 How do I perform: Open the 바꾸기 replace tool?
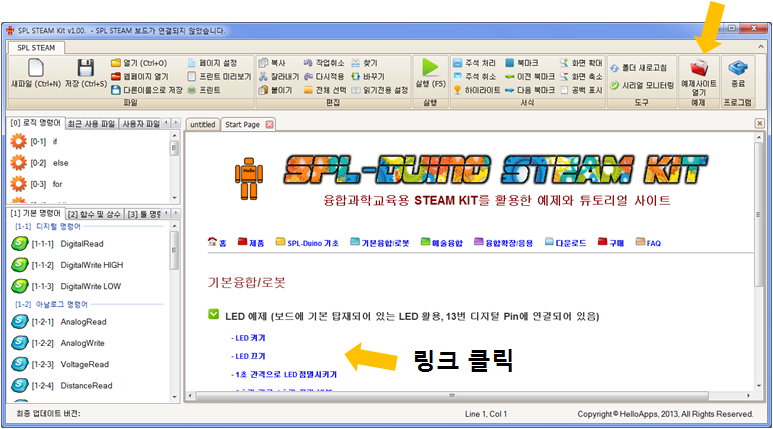tap(368, 76)
